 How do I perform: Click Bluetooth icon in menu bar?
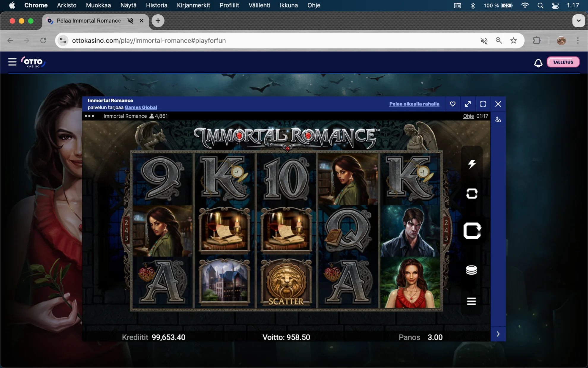[x=473, y=5]
